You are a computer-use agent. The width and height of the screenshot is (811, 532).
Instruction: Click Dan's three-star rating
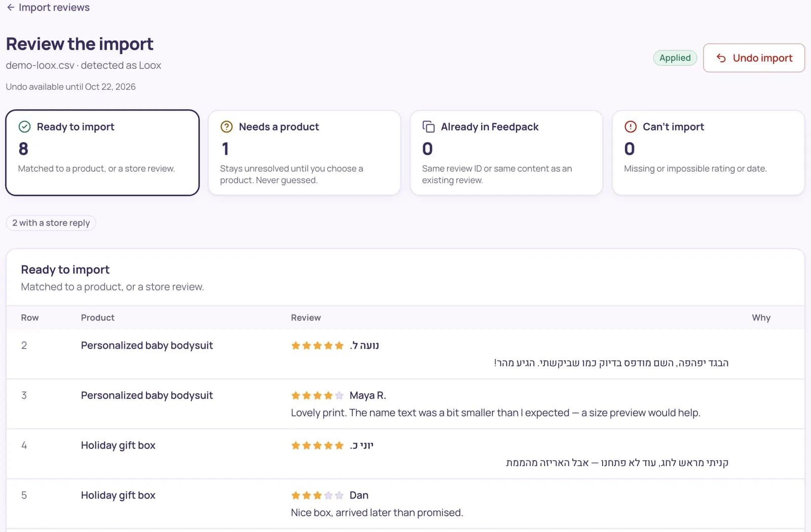point(317,495)
